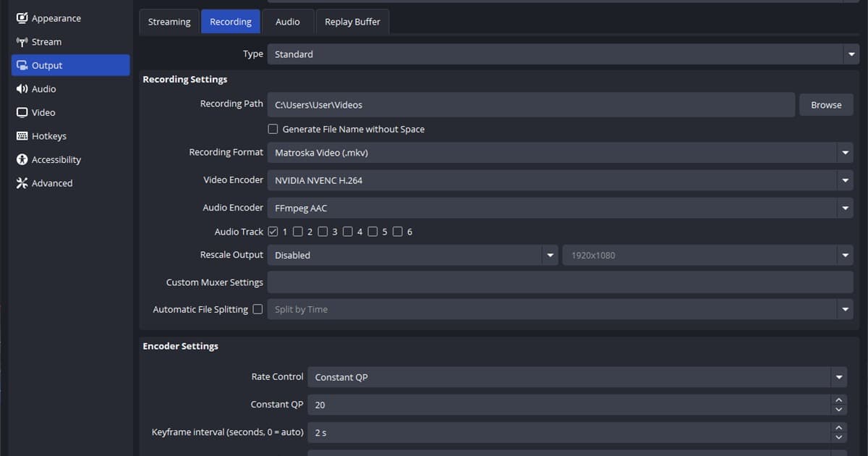The height and width of the screenshot is (456, 868).
Task: Switch to the Audio output tab
Action: 288,22
